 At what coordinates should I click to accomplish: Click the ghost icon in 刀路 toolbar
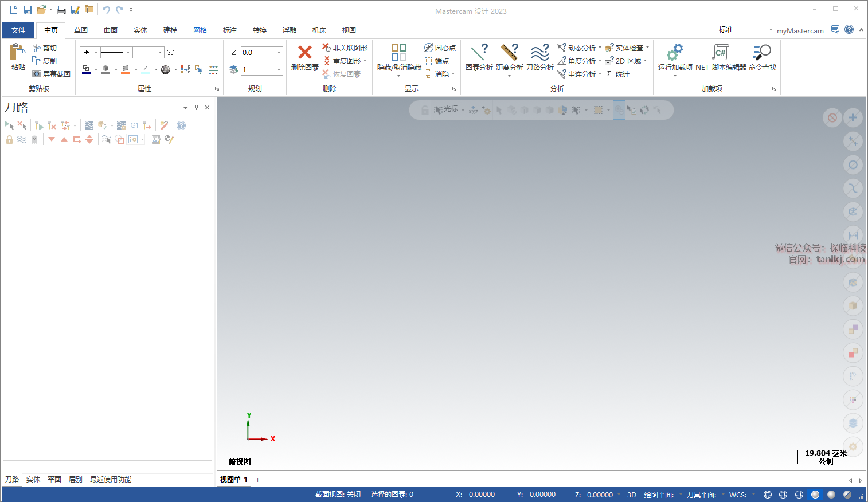pos(34,139)
